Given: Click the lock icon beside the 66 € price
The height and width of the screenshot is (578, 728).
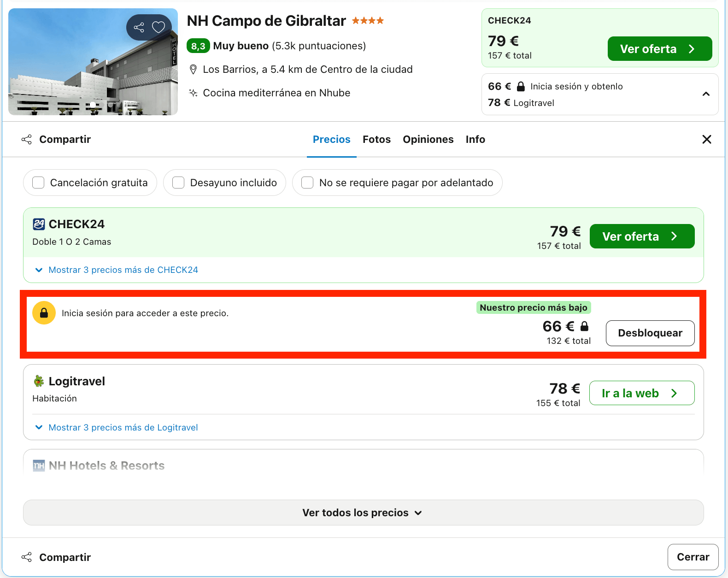Looking at the screenshot, I should 584,326.
